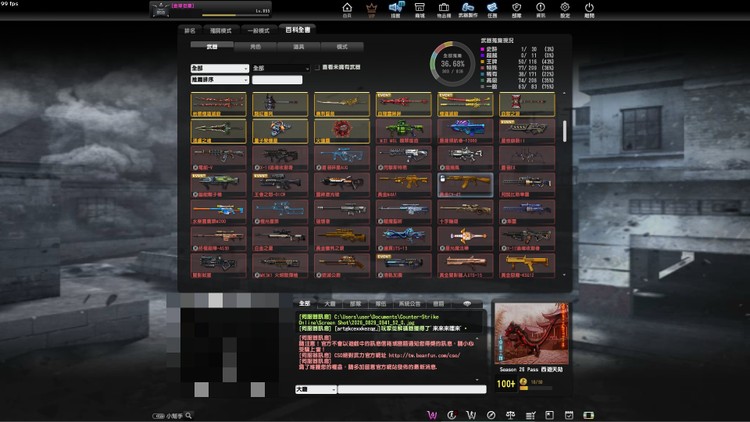Click the calendar check icon
This screenshot has width=750, height=422.
click(569, 415)
